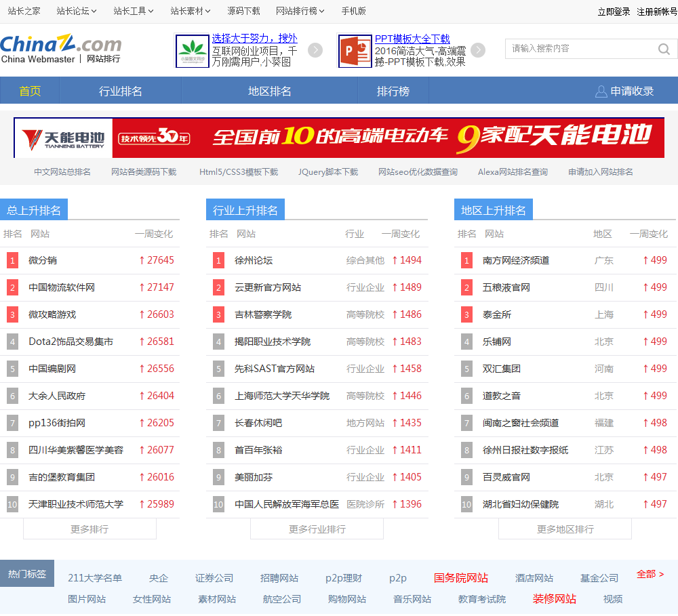The image size is (678, 616).
Task: Click the arrow next to PPT模板 ad
Action: (478, 51)
